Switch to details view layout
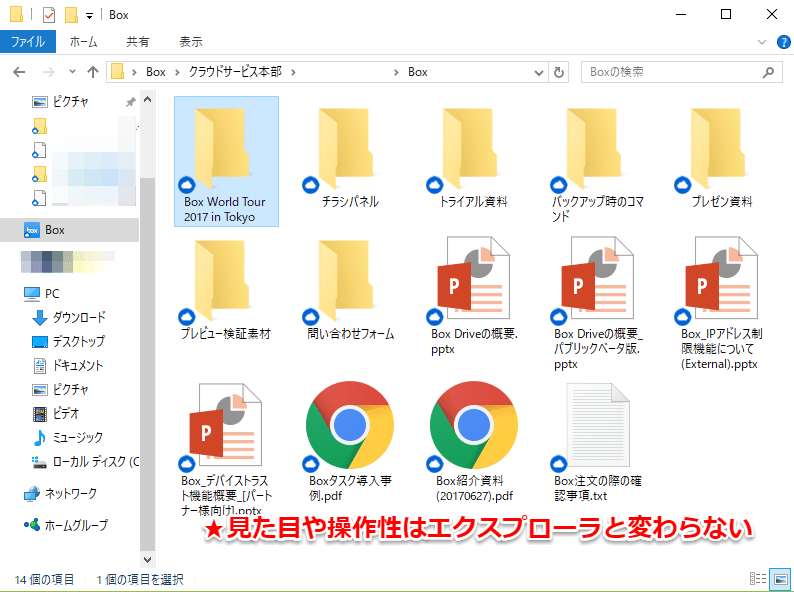Image resolution: width=794 pixels, height=592 pixels. coord(758,578)
